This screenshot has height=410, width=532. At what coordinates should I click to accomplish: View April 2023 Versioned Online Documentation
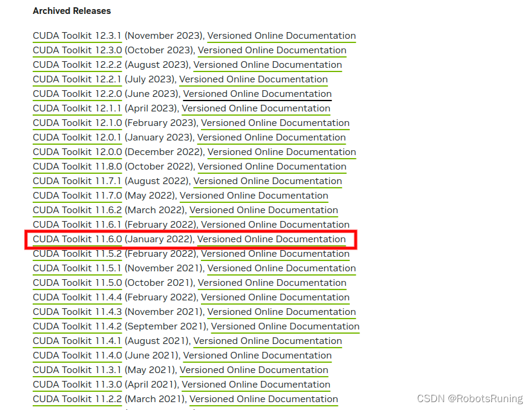click(x=256, y=108)
